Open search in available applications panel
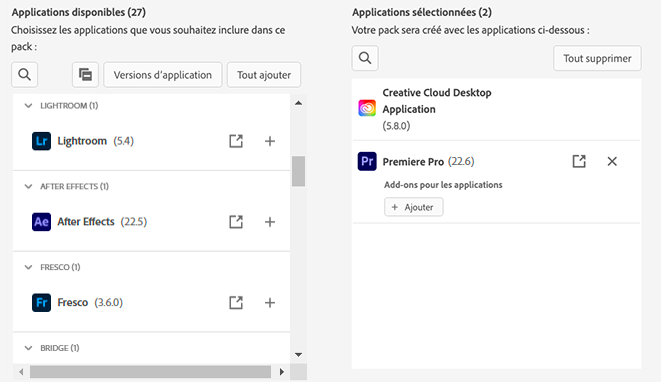The width and height of the screenshot is (661, 382). click(24, 75)
